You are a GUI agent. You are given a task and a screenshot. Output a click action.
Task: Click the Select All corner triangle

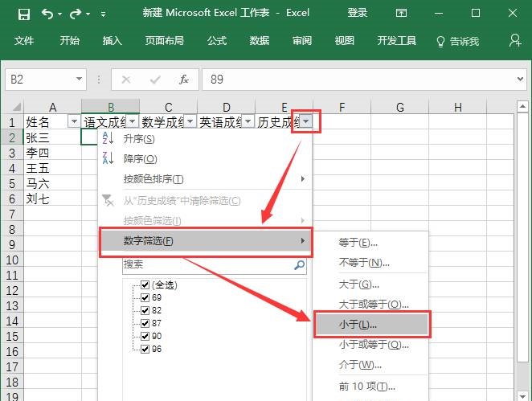pos(16,107)
